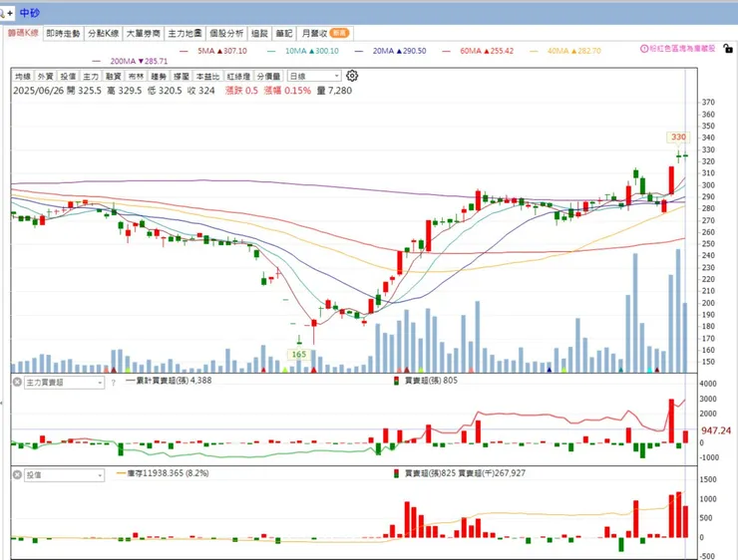Image resolution: width=738 pixels, height=560 pixels.
Task: Toggle the 融資 overlay button
Action: [113, 76]
